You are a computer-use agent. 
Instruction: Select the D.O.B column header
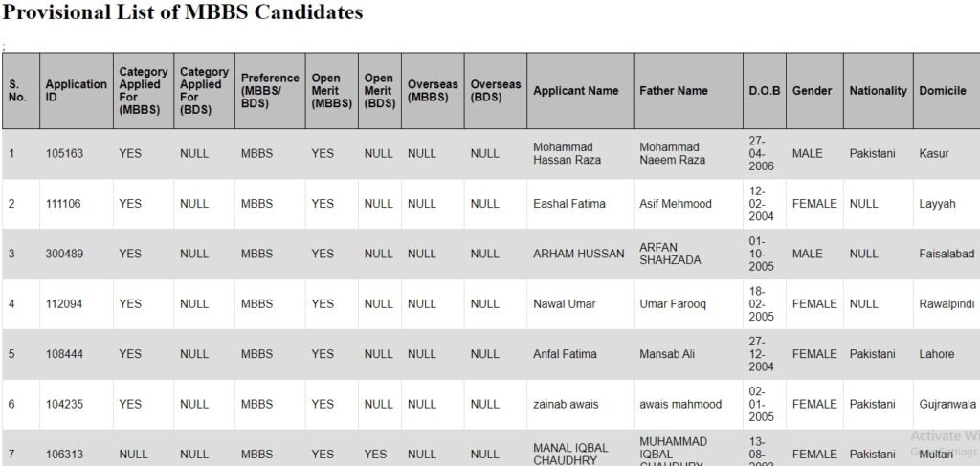pos(764,91)
